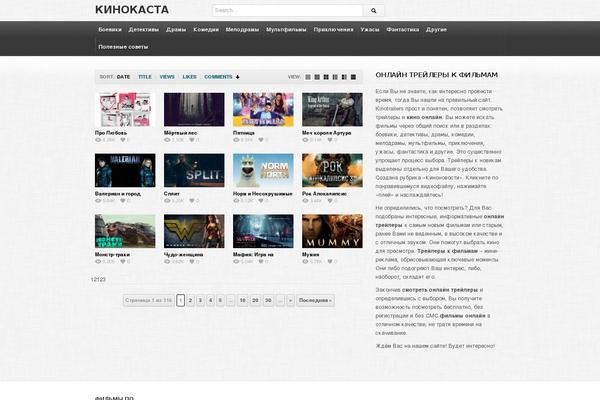Open the Другие category
Screen dimensions: 600x400
436,29
